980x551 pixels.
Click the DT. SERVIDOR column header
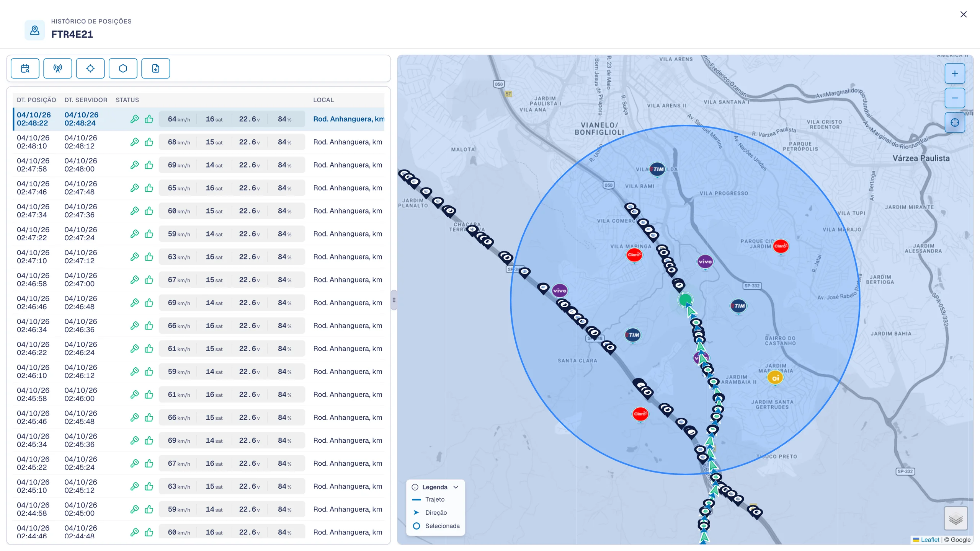[x=86, y=100]
